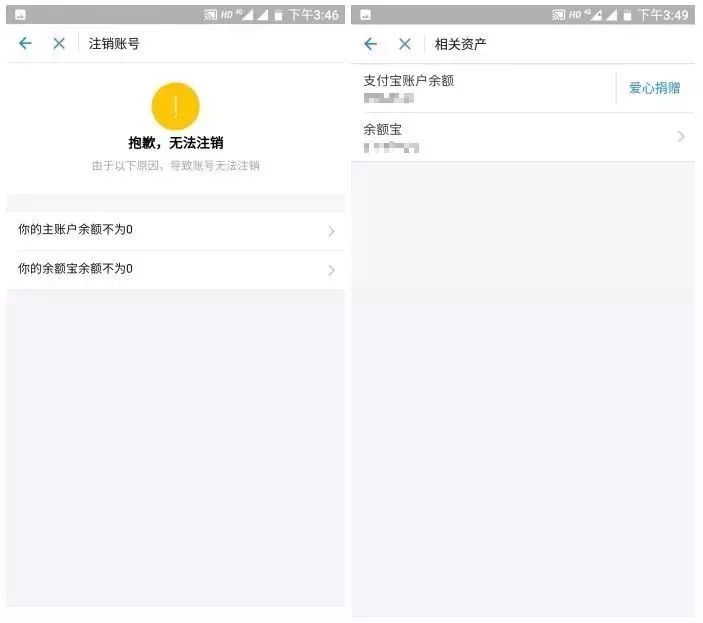The width and height of the screenshot is (703, 623).
Task: Tap the picture notification icon above 注销账号
Action: (x=20, y=15)
